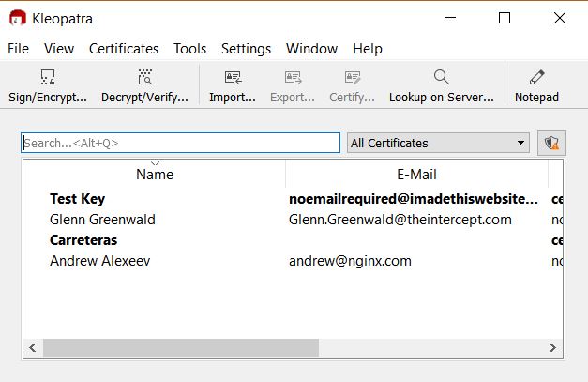Select the Glenn Greenwald certificate row
Viewport: 588px width, 382px height.
(102, 220)
